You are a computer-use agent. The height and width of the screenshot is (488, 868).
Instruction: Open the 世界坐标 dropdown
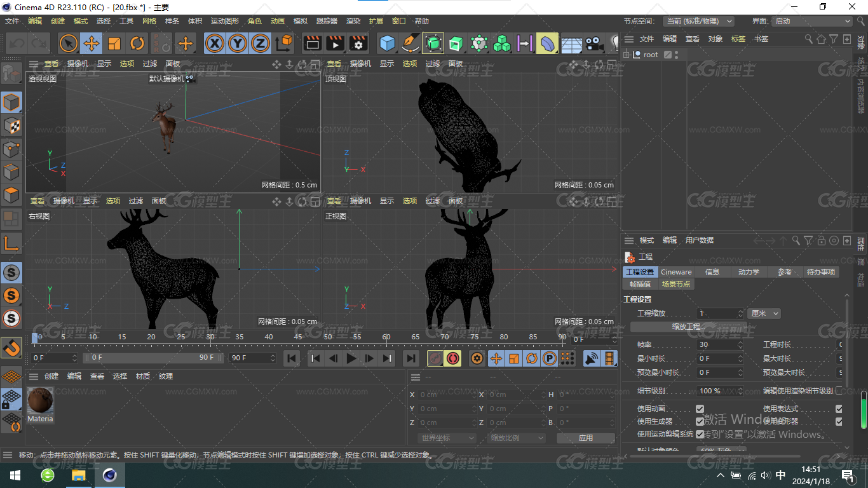pos(447,438)
